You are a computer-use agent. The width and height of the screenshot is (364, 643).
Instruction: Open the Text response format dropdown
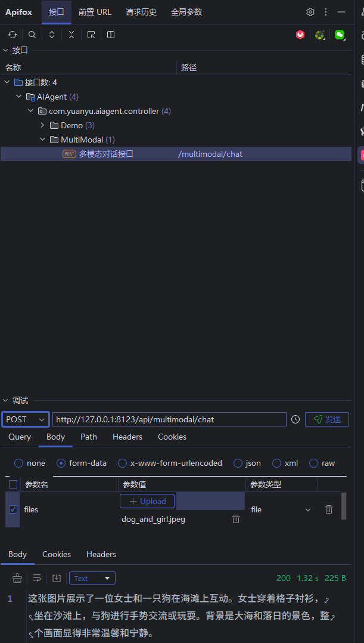click(92, 578)
